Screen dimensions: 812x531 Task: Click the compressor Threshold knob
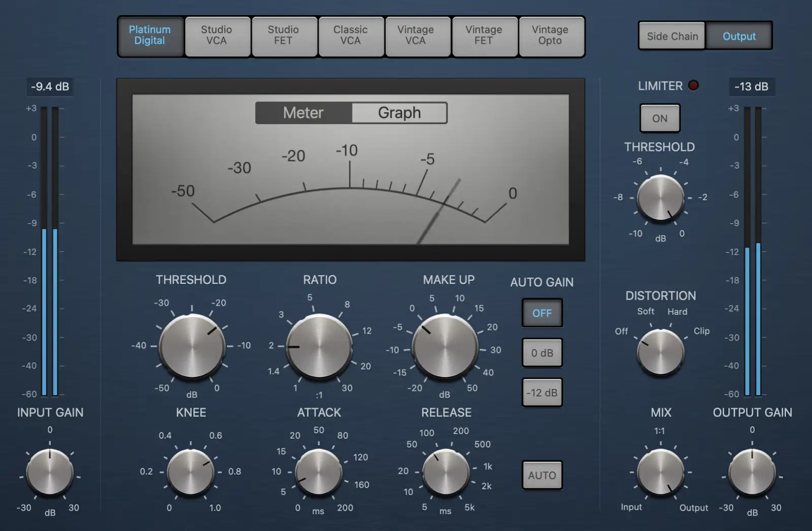pyautogui.click(x=192, y=346)
